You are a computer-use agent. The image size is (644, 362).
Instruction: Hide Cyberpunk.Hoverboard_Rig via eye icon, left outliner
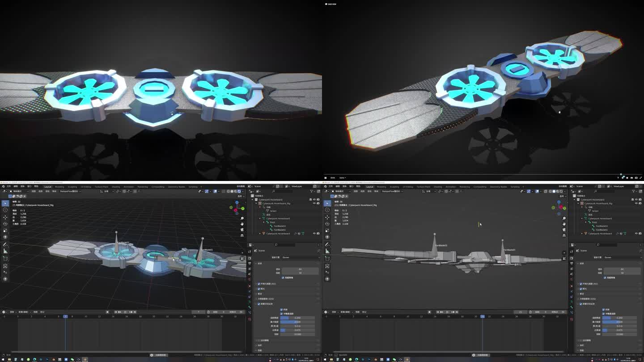point(314,203)
